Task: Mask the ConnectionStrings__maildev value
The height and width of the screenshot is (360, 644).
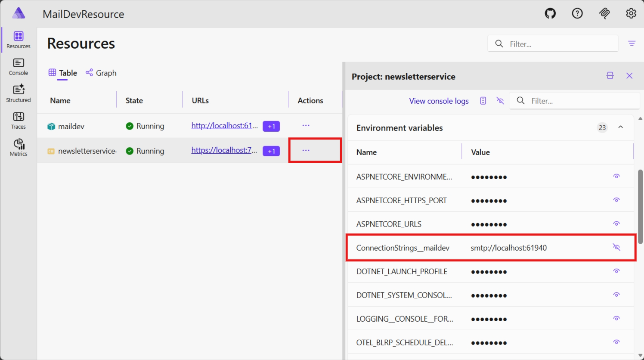Action: (616, 247)
